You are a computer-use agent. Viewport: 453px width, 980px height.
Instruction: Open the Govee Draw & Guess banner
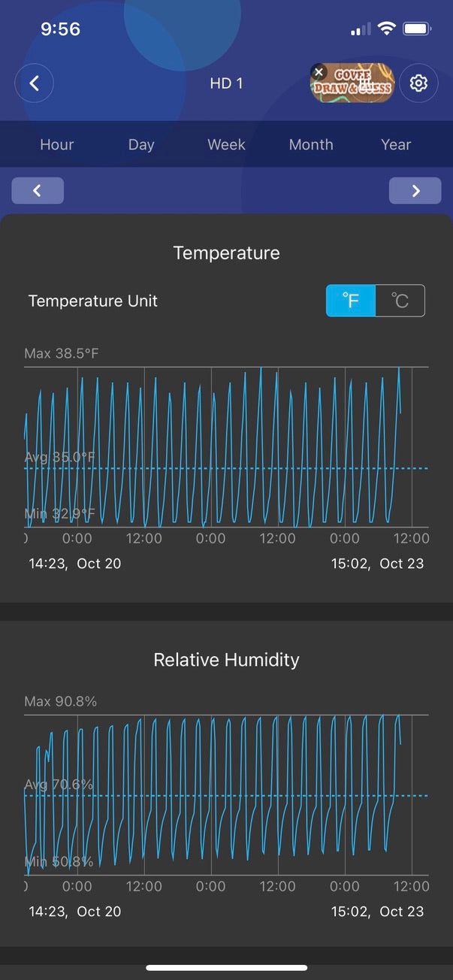[x=357, y=85]
